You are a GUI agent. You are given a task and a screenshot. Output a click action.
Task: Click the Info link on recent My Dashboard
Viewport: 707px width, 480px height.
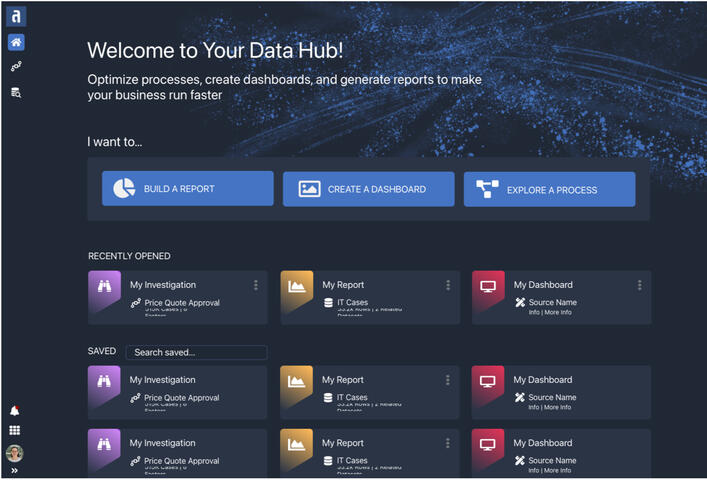coord(535,313)
